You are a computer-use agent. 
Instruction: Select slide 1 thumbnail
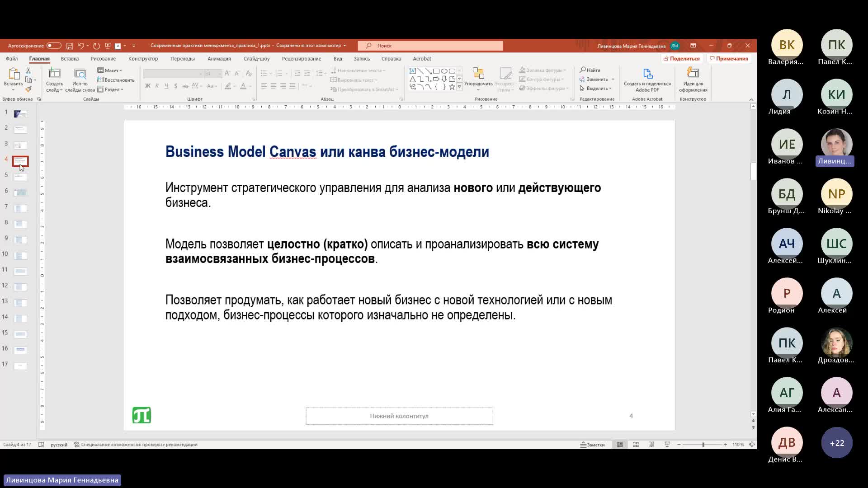coord(20,114)
